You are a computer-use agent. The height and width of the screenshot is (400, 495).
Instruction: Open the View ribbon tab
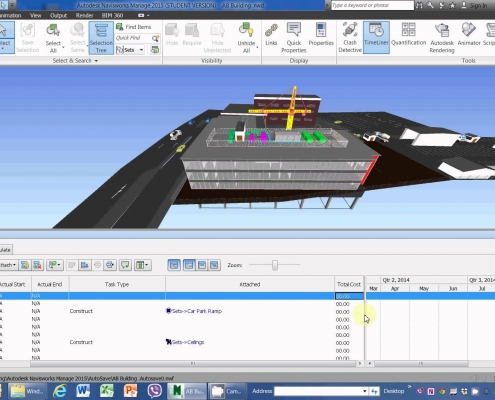pos(35,15)
